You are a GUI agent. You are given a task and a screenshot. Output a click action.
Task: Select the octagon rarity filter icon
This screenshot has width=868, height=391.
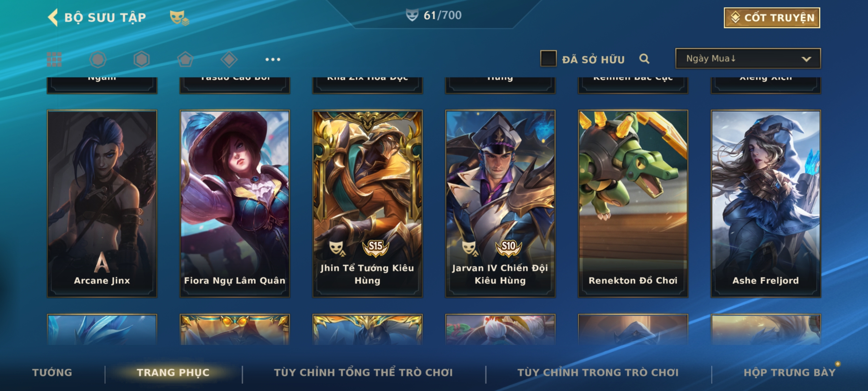(98, 59)
